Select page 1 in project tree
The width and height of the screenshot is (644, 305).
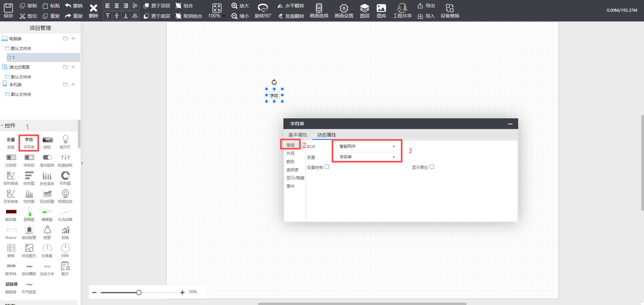13,58
